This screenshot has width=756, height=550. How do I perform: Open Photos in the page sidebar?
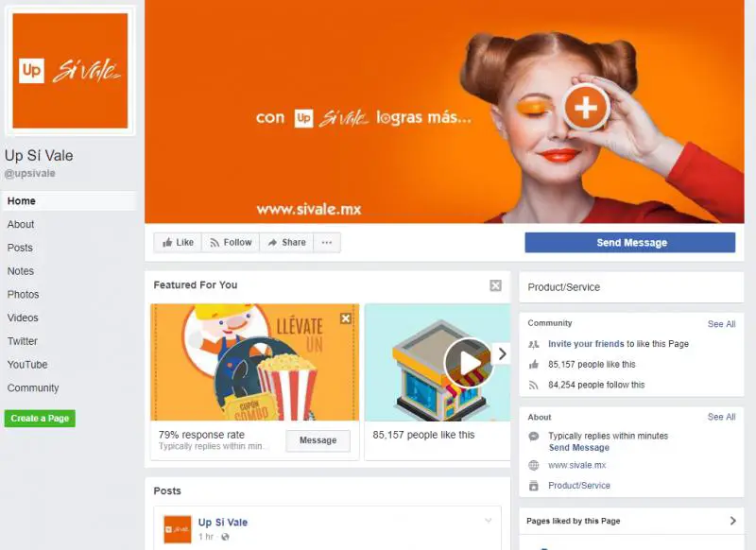[x=23, y=295]
